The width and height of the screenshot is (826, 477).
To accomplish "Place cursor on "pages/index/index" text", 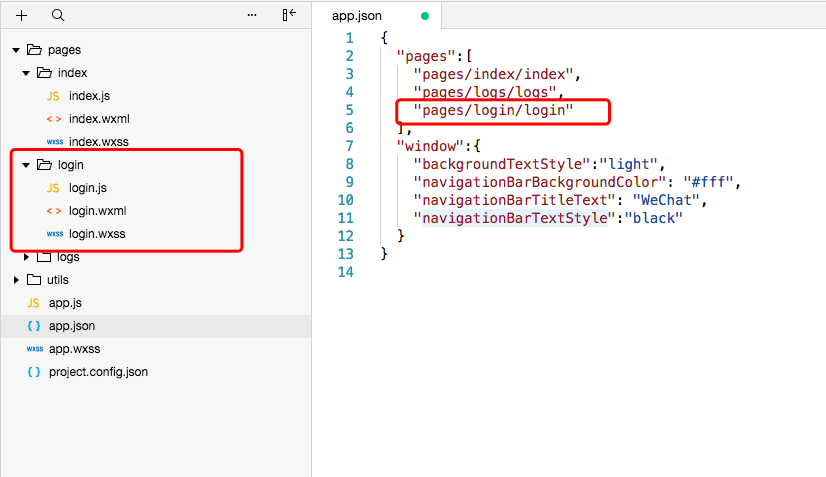I will pos(494,74).
